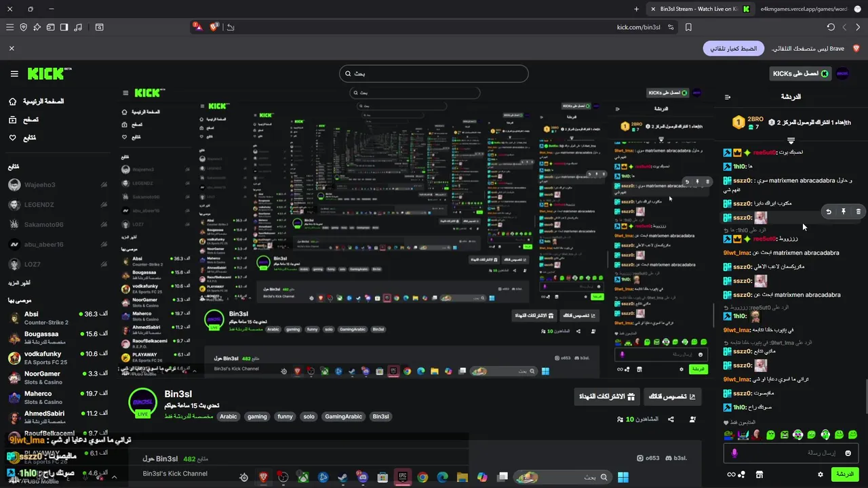
Task: Switch to the e4kmgames.vercel.app tab
Action: coord(810,9)
